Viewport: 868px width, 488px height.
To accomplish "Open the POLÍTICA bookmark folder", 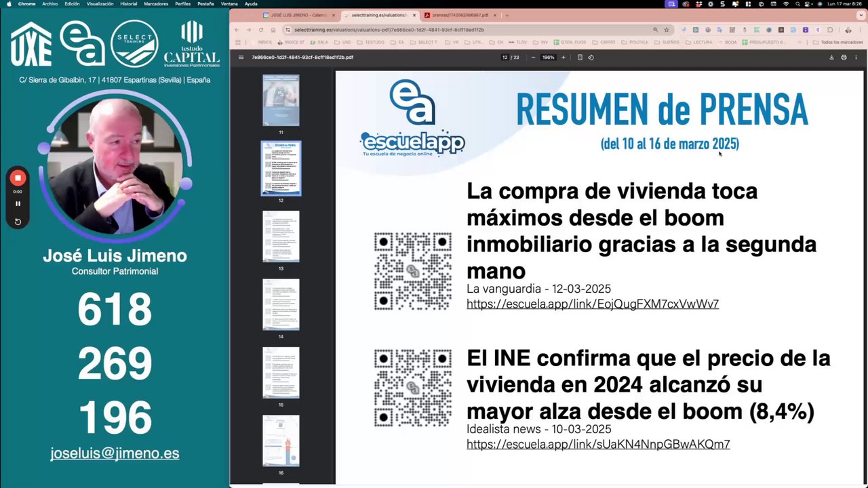I will (x=635, y=42).
